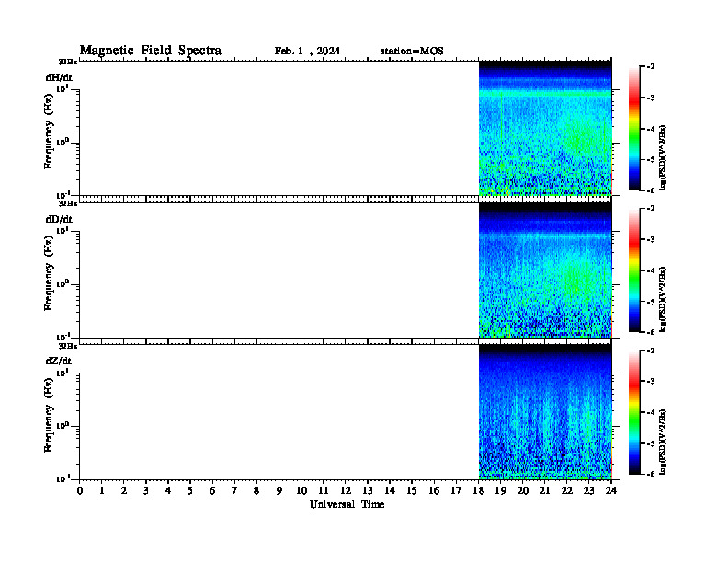728x563 pixels.
Task: Click the dH/dt spectrogram data area
Action: pos(545,128)
